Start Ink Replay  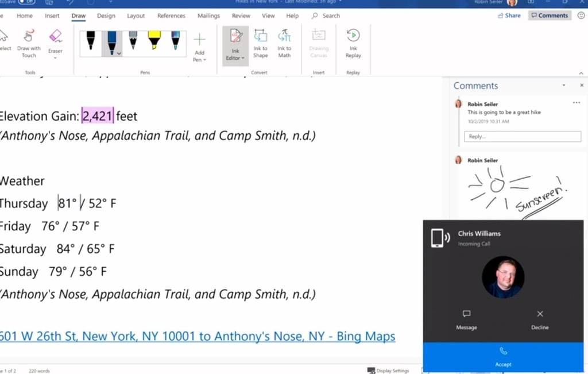[x=353, y=44]
